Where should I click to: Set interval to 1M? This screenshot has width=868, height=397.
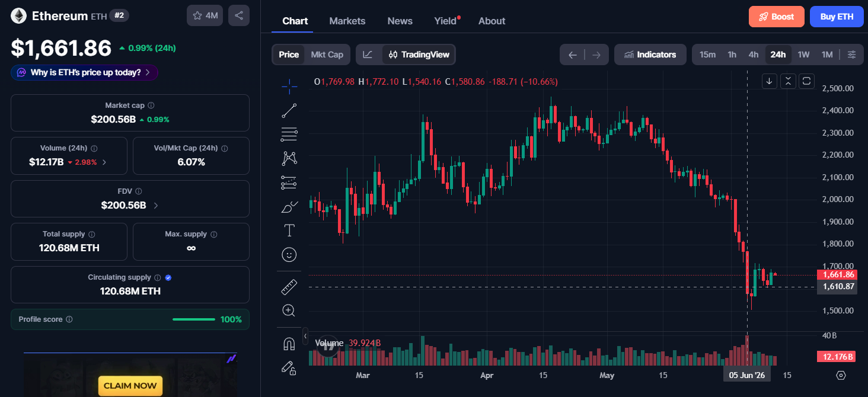point(827,55)
